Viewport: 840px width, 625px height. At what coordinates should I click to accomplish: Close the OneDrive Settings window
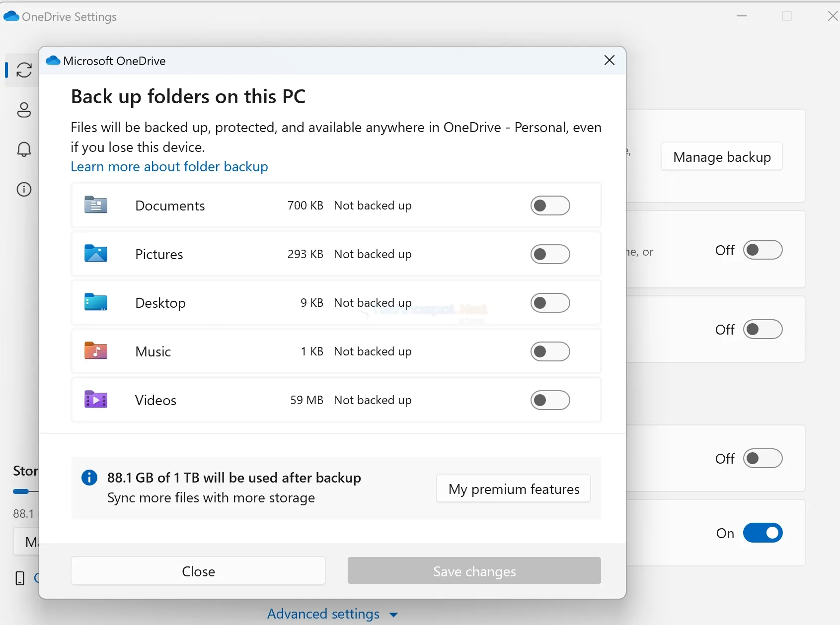[833, 16]
